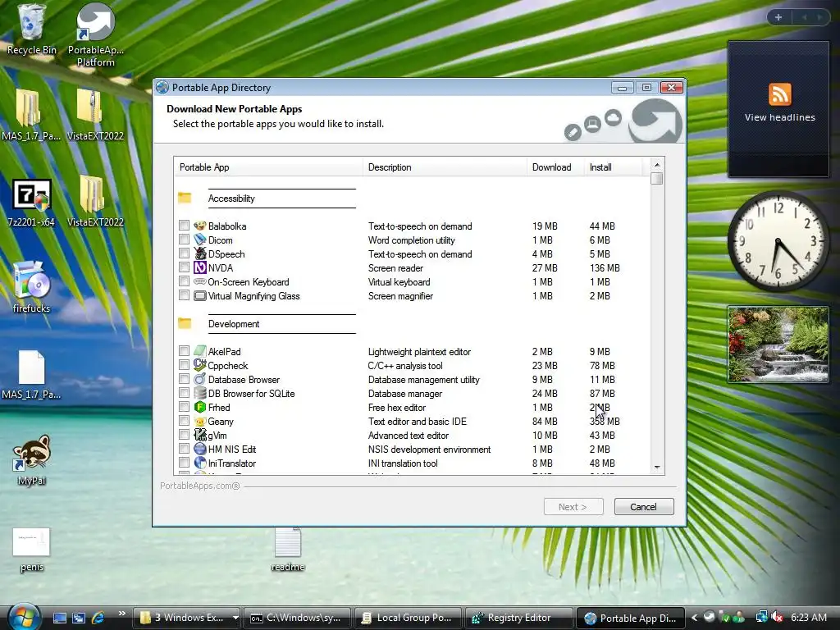Click the 6:23 AM taskbar clock
This screenshot has width=840, height=630.
(x=808, y=617)
